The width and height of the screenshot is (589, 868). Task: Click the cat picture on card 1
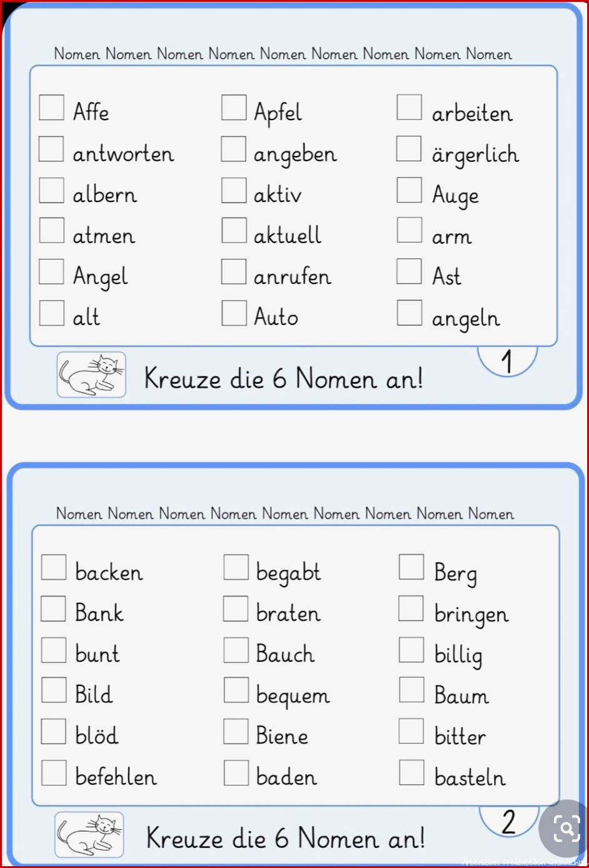(x=91, y=375)
